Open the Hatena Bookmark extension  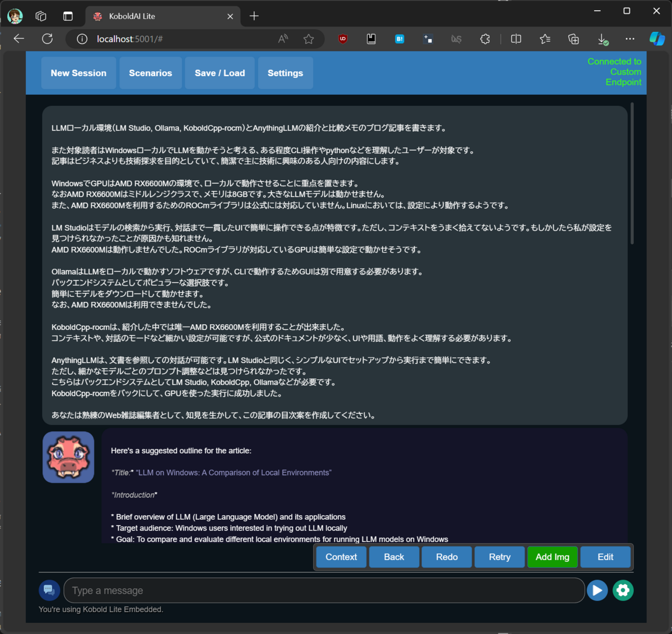coord(399,39)
